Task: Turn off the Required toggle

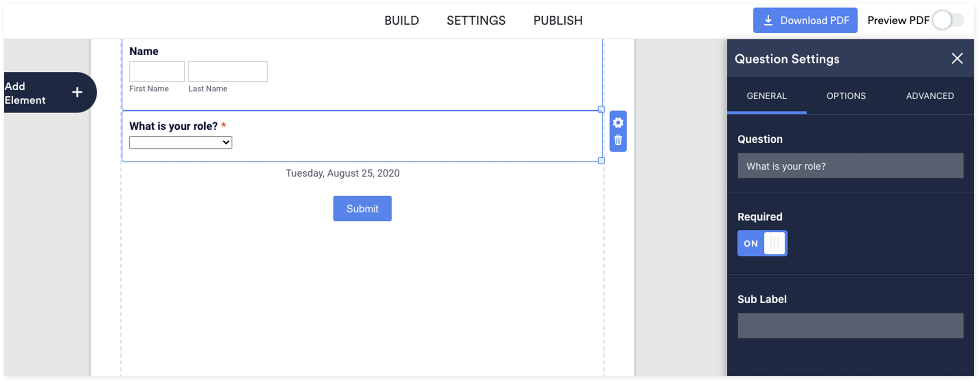Action: coord(762,243)
